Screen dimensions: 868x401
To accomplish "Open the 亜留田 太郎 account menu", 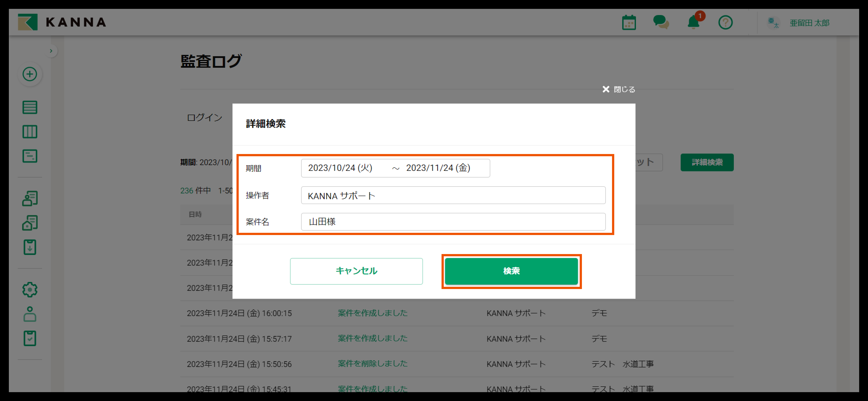I will click(x=809, y=23).
